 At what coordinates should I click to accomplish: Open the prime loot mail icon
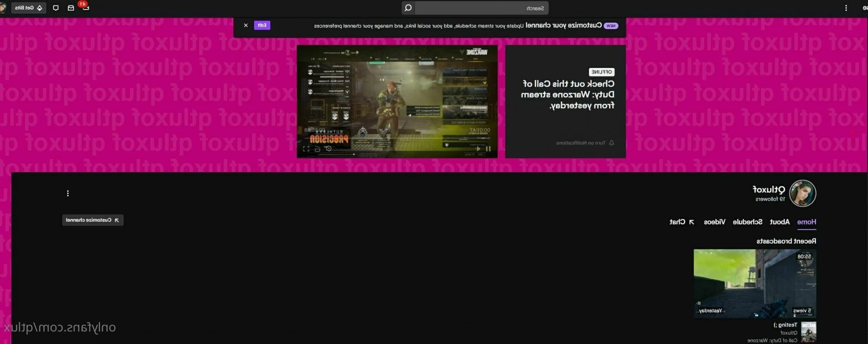[71, 8]
